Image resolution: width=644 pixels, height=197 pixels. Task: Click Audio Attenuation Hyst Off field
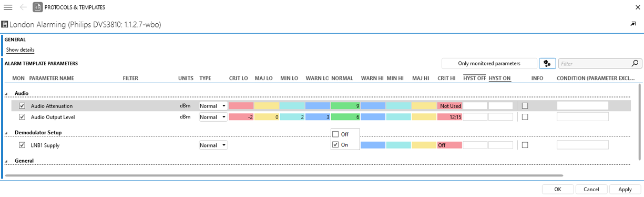pos(475,106)
